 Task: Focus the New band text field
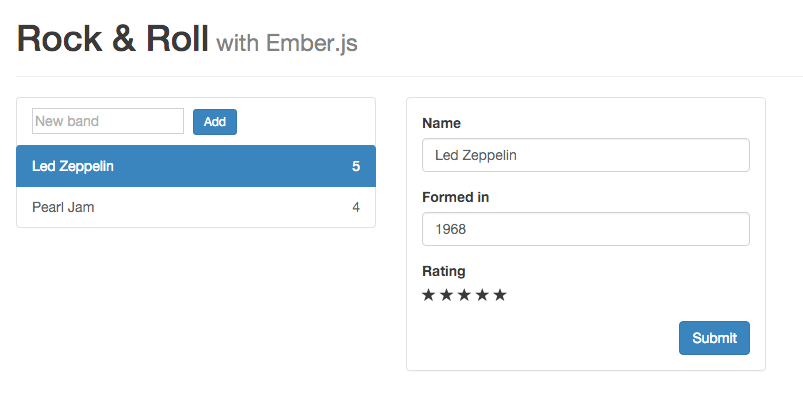pos(108,121)
